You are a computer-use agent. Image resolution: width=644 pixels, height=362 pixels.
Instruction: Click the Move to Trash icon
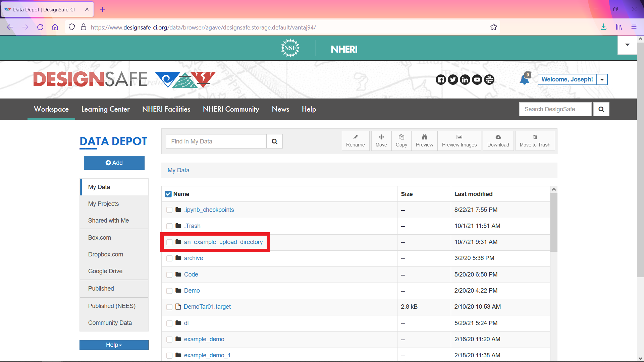(x=535, y=140)
